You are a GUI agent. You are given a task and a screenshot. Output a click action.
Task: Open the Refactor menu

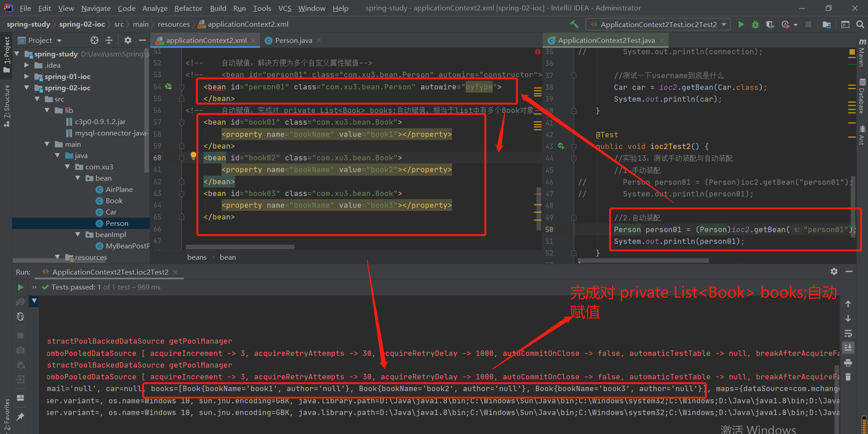pyautogui.click(x=188, y=8)
